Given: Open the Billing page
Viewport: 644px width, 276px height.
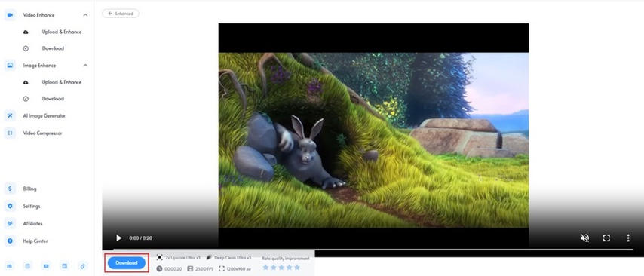Looking at the screenshot, I should [29, 189].
